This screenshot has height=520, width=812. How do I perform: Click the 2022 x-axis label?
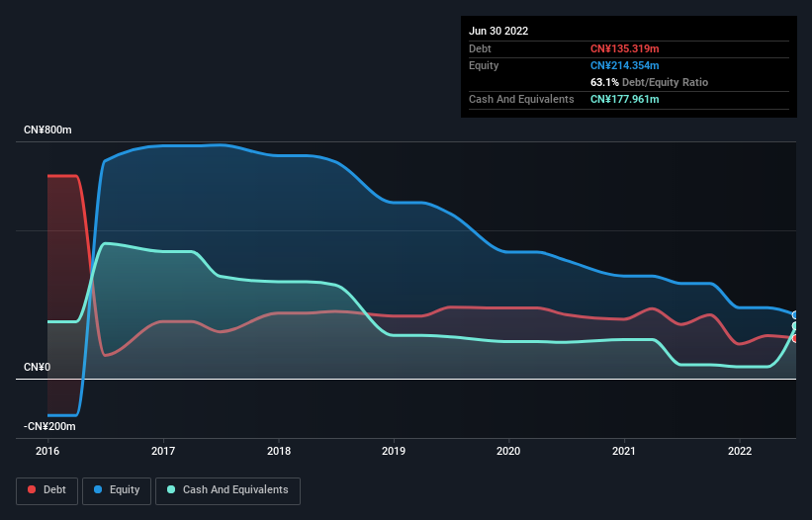[740, 451]
